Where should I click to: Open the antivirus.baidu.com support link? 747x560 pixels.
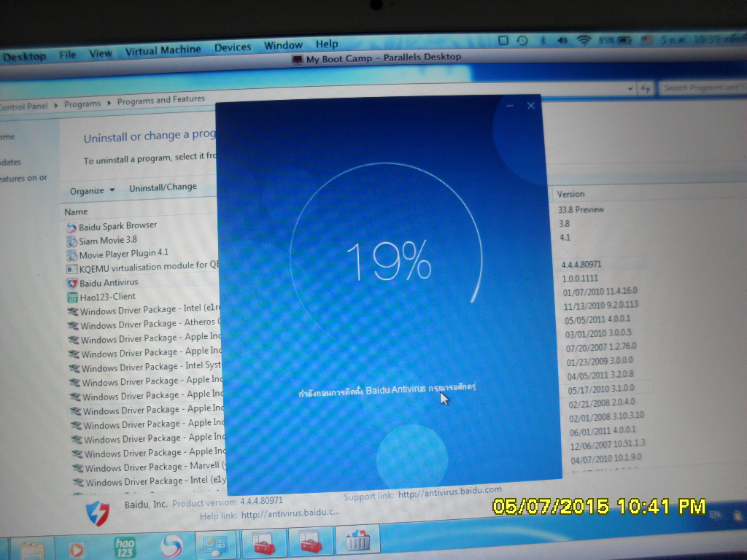pyautogui.click(x=449, y=492)
